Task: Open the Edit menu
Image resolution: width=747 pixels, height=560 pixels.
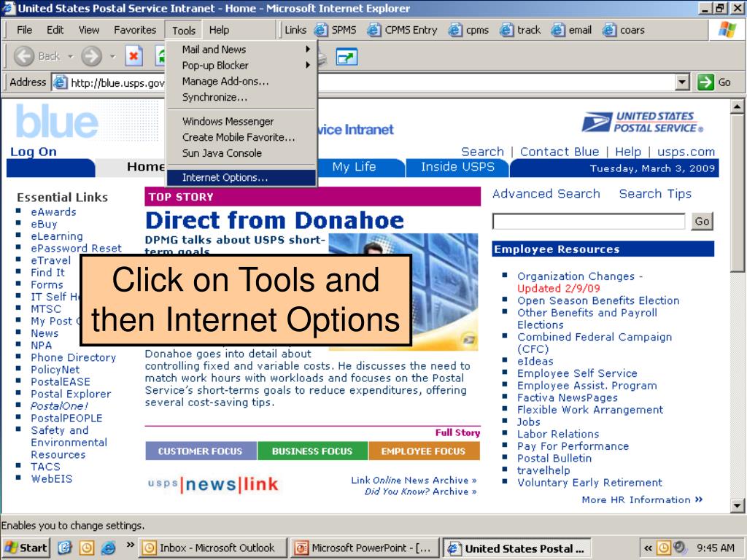Action: [x=55, y=30]
